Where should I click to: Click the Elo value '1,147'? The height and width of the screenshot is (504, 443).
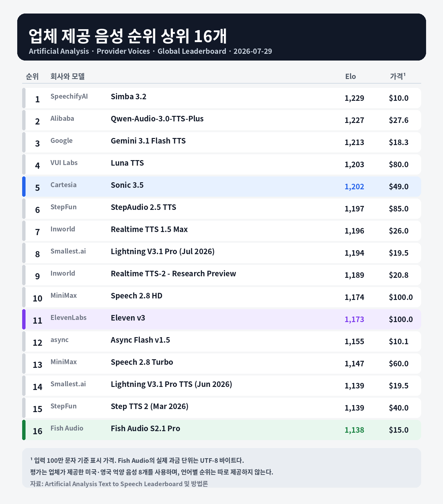coord(354,364)
